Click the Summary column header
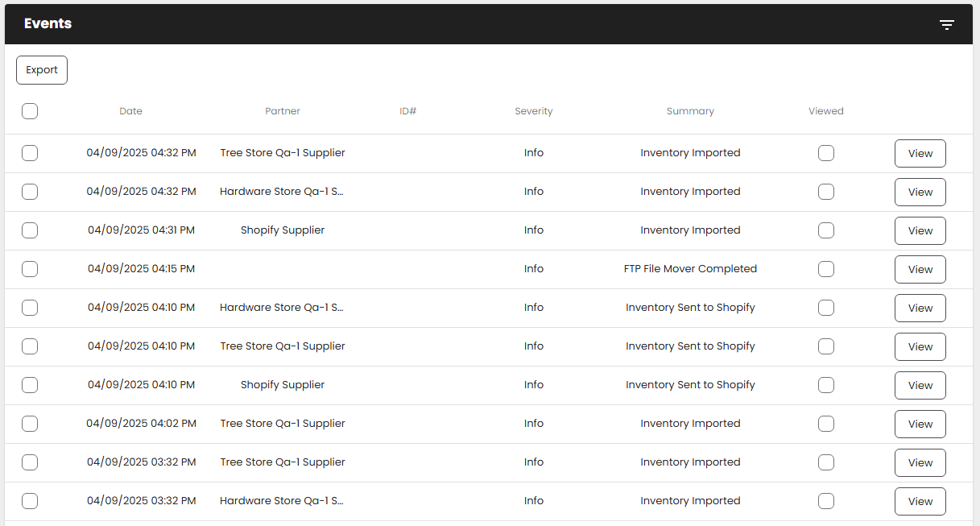This screenshot has height=526, width=980. (x=690, y=111)
